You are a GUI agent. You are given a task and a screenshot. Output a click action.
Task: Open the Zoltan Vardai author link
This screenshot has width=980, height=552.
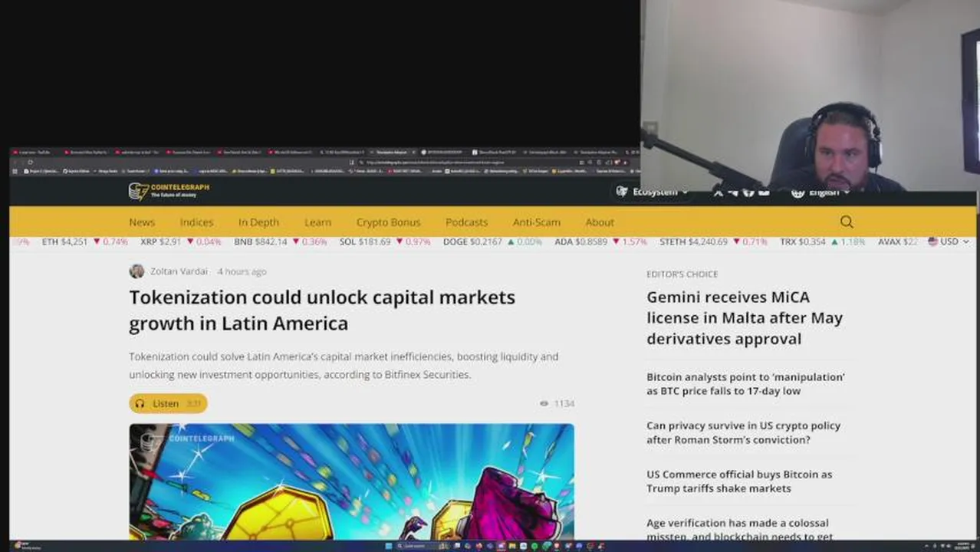point(179,271)
